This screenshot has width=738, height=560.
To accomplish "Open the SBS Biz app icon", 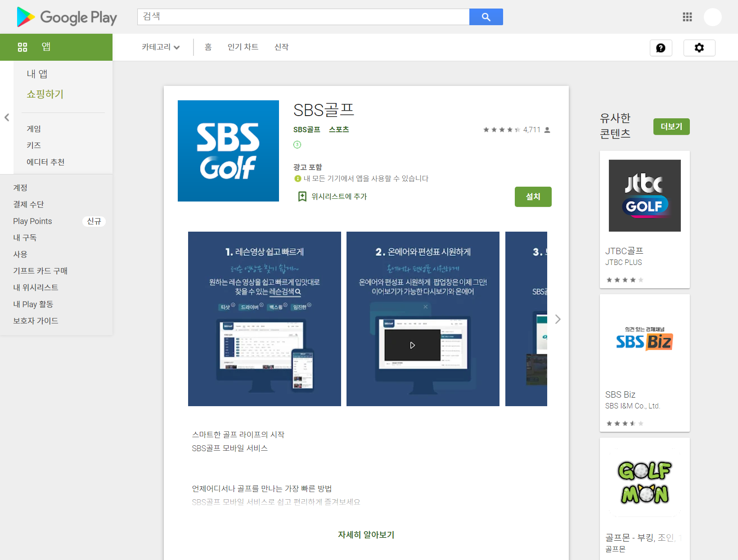I will [645, 339].
